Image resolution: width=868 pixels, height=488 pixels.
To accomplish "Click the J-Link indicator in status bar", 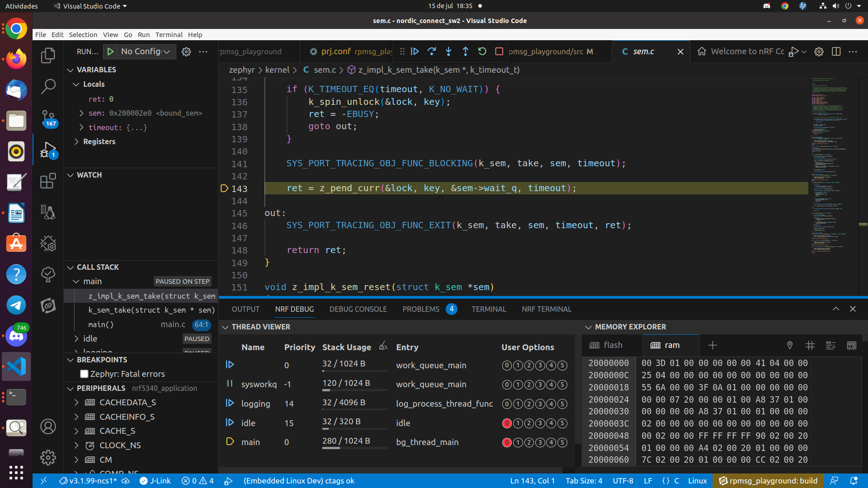I will [155, 480].
